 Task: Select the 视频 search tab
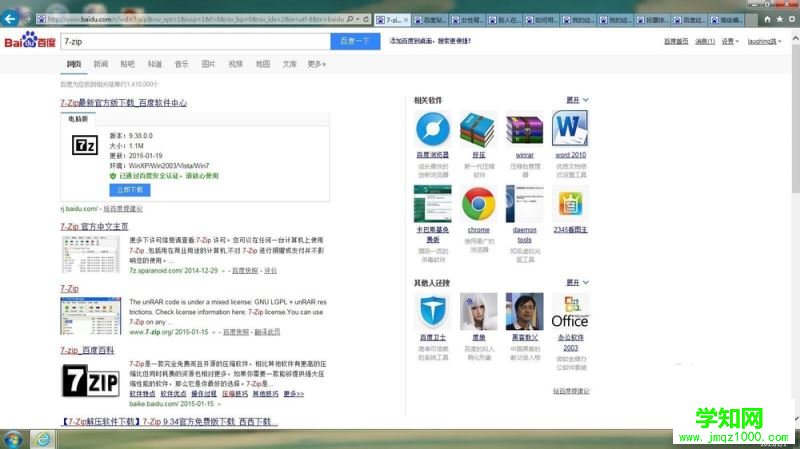tap(235, 64)
